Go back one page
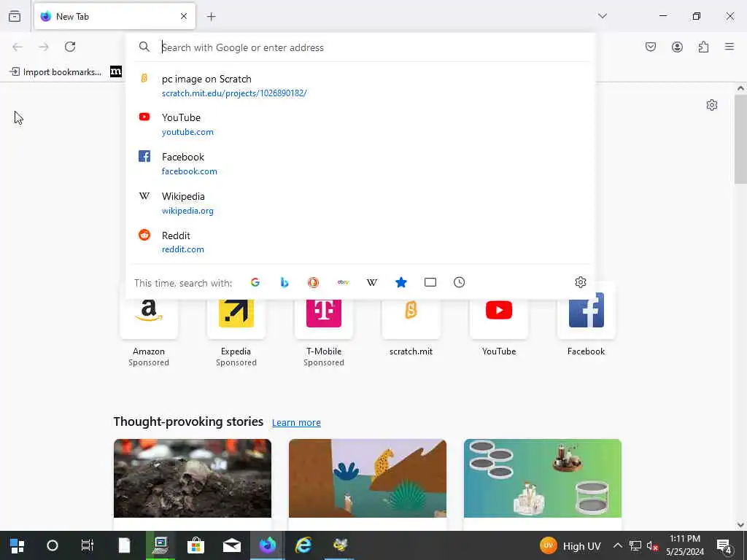Image resolution: width=747 pixels, height=560 pixels. [18, 47]
